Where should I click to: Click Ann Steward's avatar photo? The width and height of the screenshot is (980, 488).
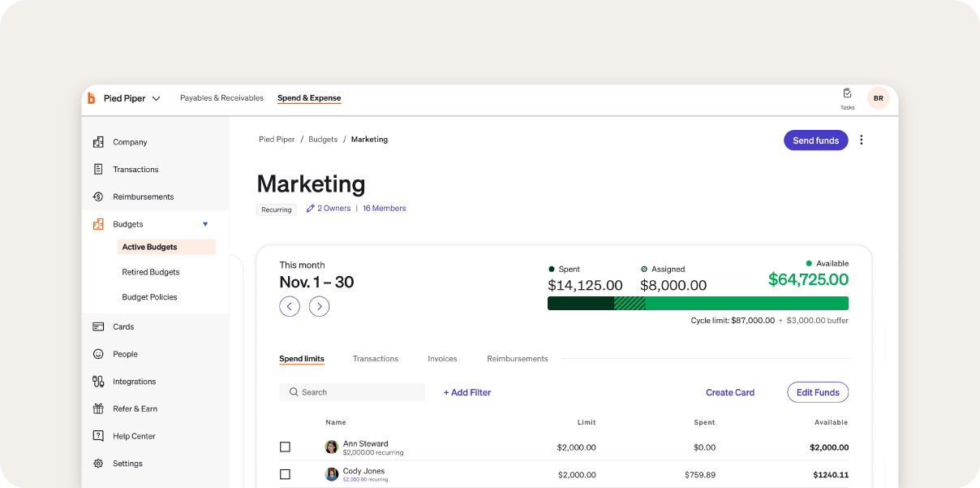tap(332, 447)
